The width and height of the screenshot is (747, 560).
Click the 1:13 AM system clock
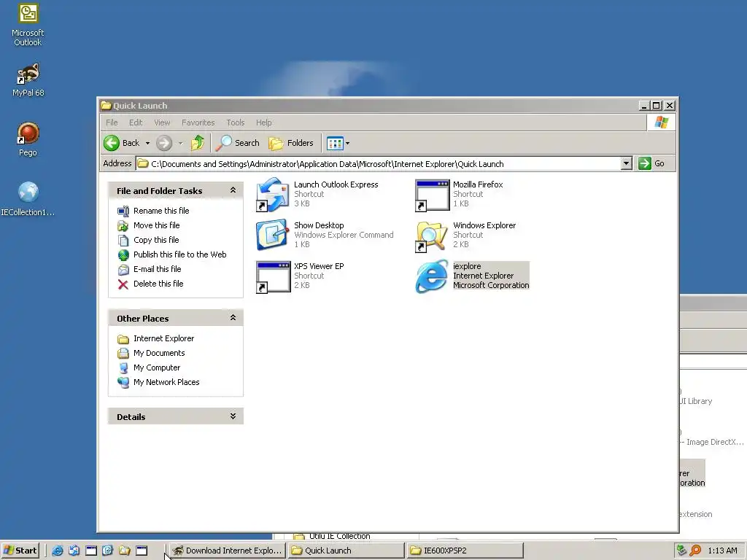722,551
